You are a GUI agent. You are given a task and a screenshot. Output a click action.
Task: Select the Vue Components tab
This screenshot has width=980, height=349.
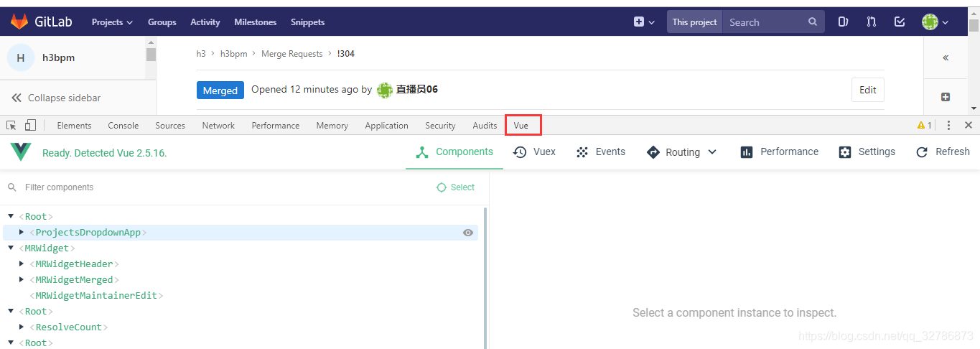[x=454, y=152]
